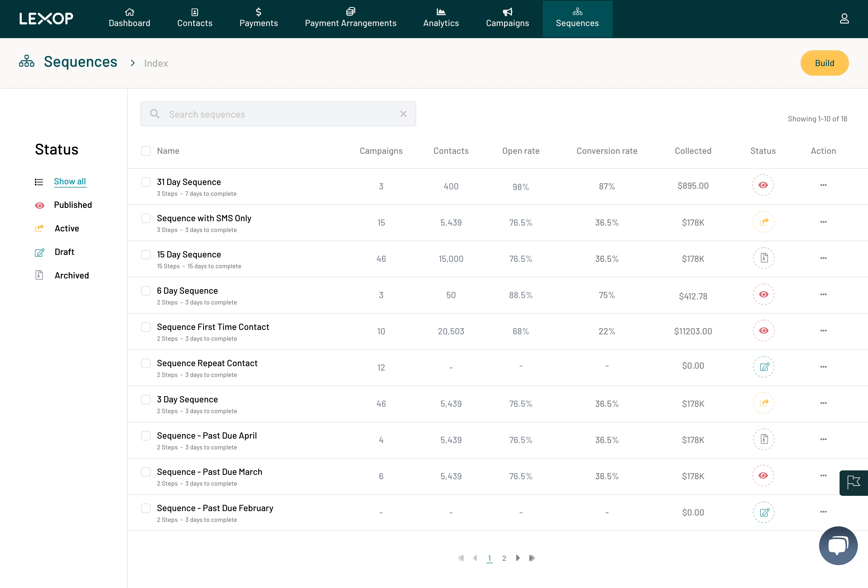The width and height of the screenshot is (868, 588).
Task: Select the checkbox for 6 Day Sequence
Action: pyautogui.click(x=146, y=291)
